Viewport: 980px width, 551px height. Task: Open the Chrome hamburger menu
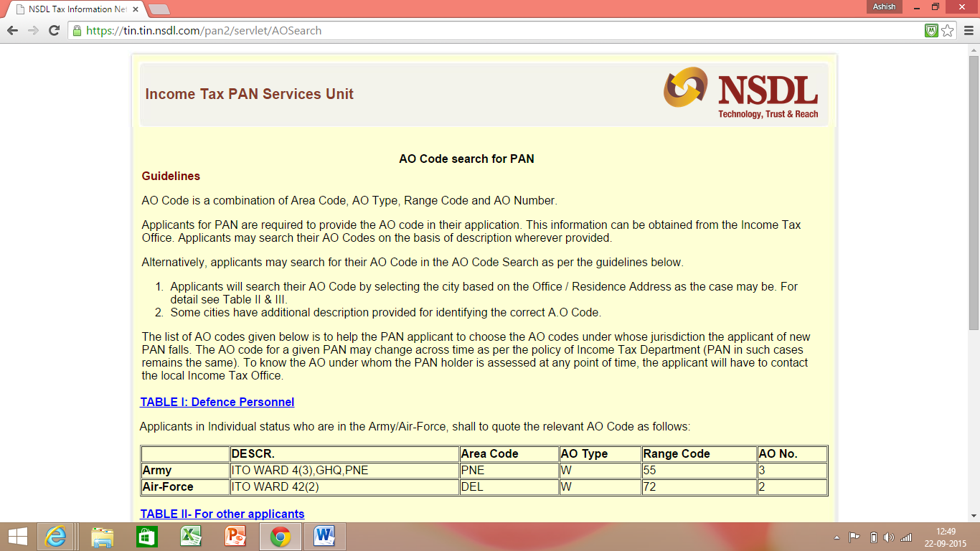click(968, 31)
